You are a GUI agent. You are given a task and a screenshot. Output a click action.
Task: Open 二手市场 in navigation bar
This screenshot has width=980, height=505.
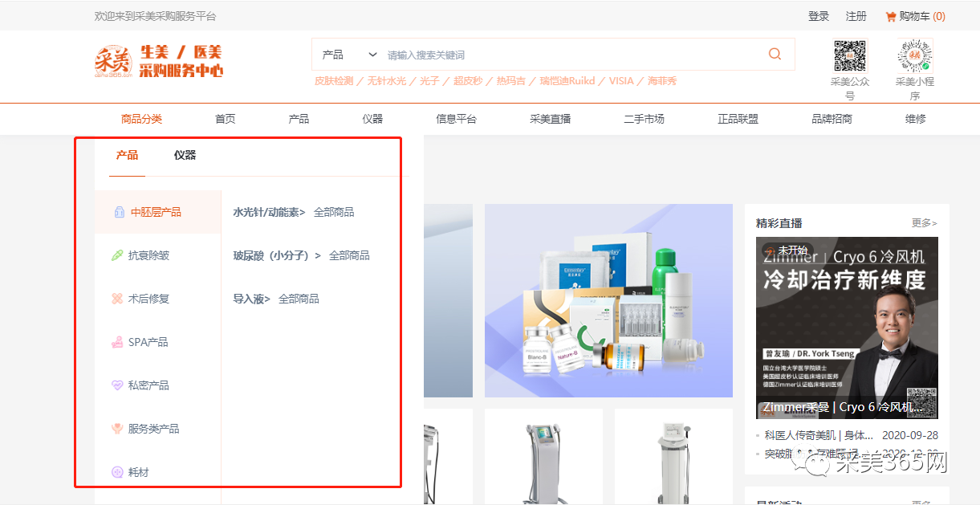pos(644,119)
